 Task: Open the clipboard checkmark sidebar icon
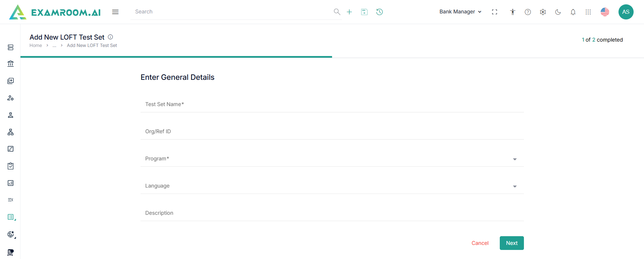click(x=11, y=166)
